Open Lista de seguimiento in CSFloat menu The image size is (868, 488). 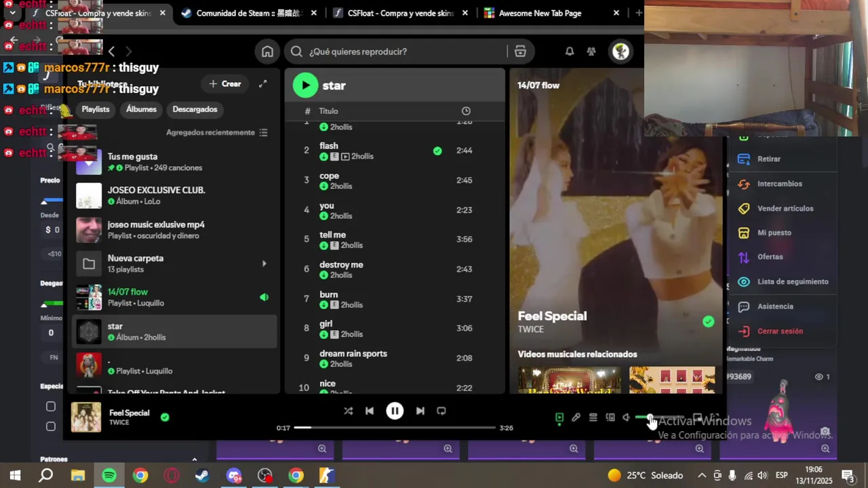[x=793, y=281]
